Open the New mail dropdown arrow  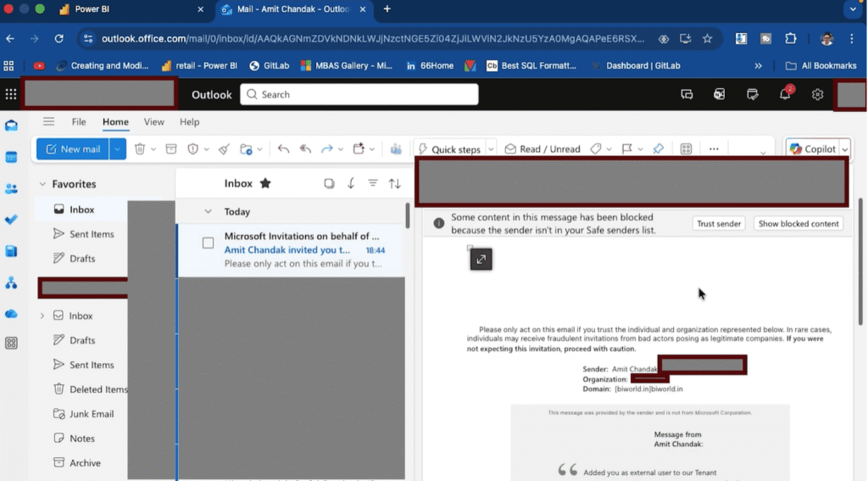[117, 149]
